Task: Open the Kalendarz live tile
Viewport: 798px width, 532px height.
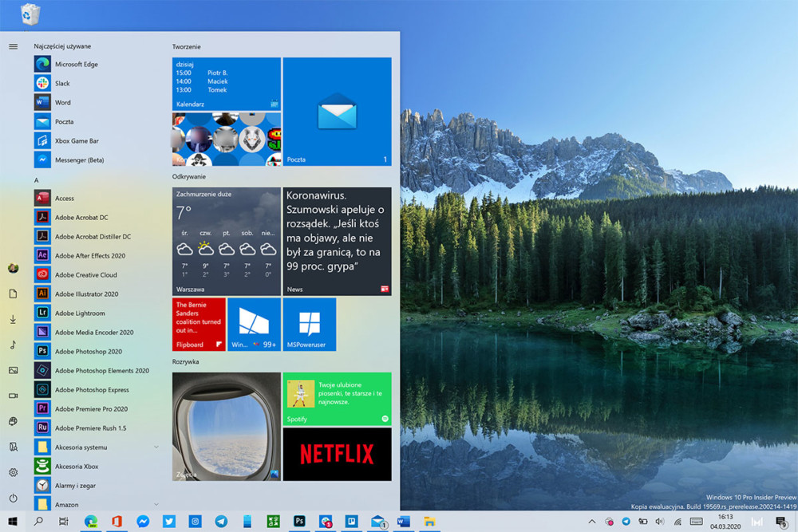Action: point(227,84)
